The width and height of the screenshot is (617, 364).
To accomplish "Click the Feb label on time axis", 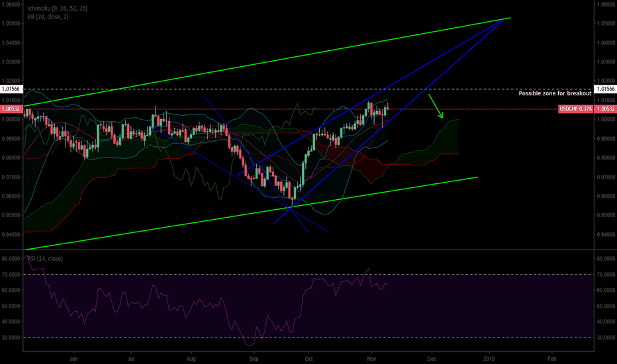I will pyautogui.click(x=551, y=359).
